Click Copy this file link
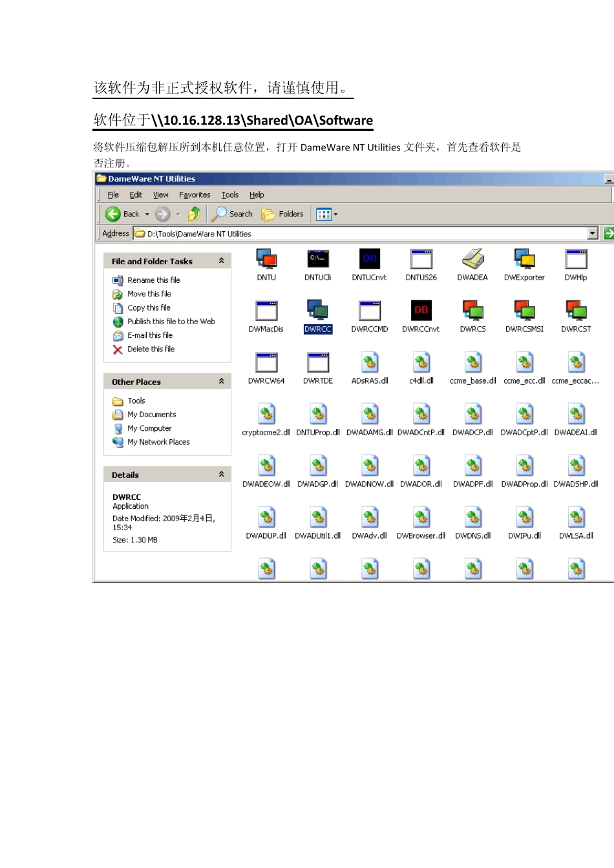 pos(149,308)
